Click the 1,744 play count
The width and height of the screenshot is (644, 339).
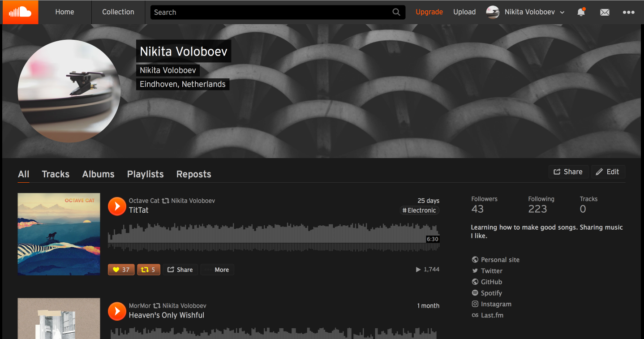[428, 270]
